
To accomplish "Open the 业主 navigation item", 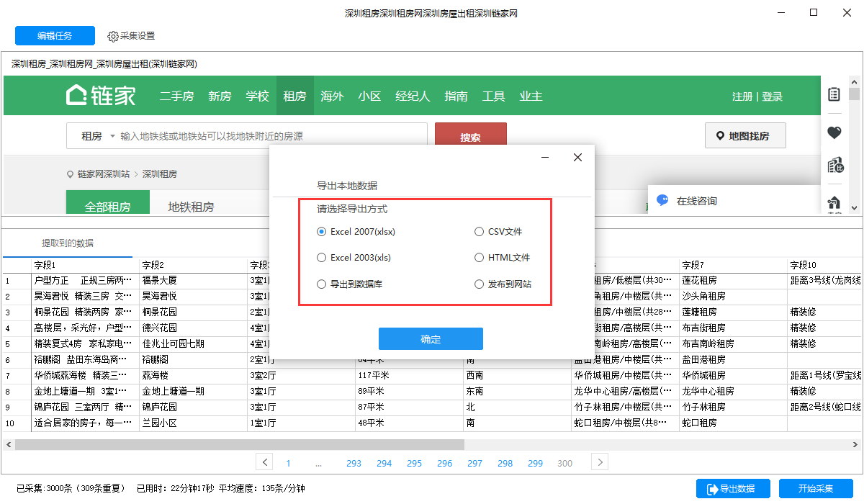I will (531, 96).
